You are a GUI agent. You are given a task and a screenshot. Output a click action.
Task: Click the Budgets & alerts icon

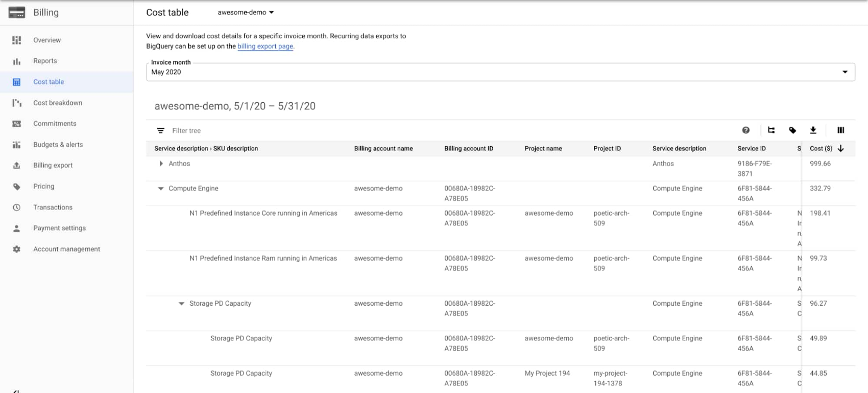pos(16,145)
